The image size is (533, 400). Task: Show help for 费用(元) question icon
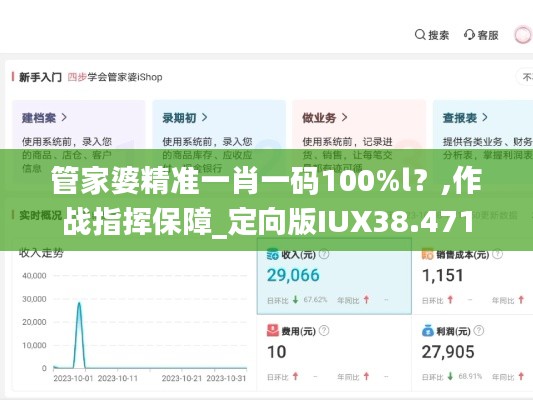pos(324,331)
